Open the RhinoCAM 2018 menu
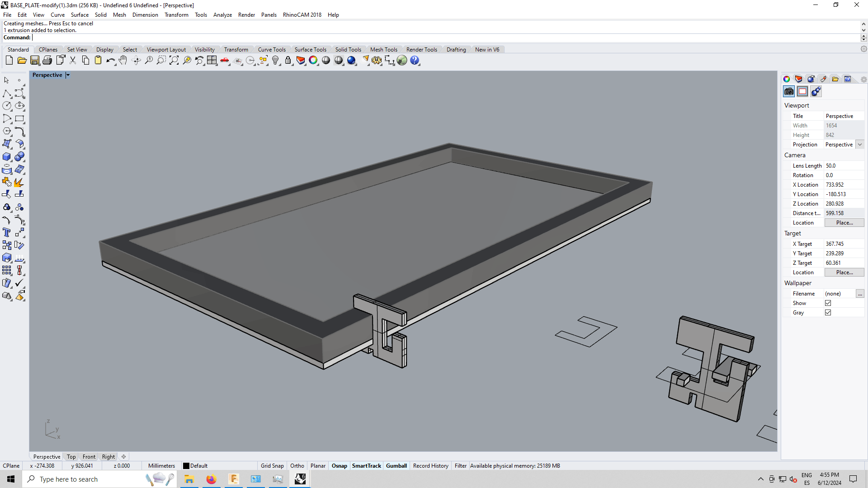Viewport: 868px width, 488px height. [x=302, y=15]
